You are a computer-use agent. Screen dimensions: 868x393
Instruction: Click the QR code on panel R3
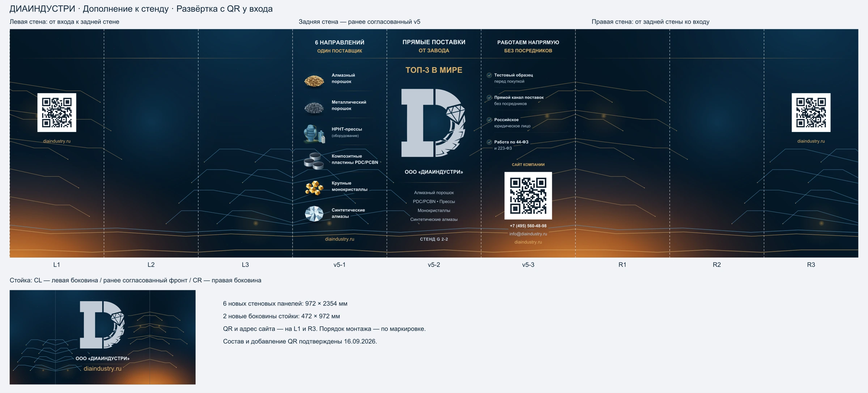[x=811, y=113]
